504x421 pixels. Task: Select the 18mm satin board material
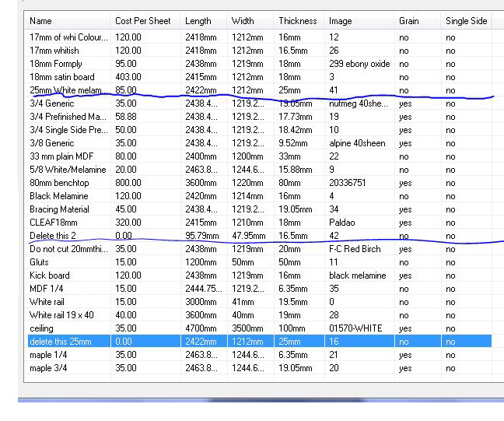[x=61, y=77]
